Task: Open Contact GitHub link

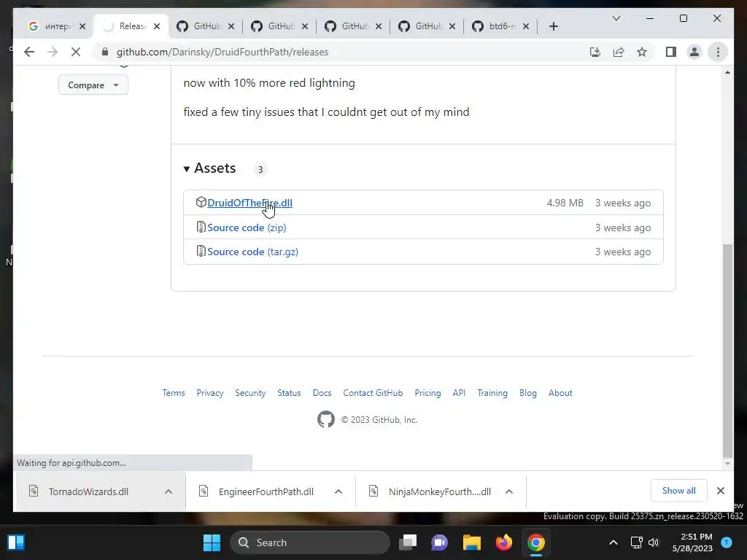Action: click(x=373, y=393)
